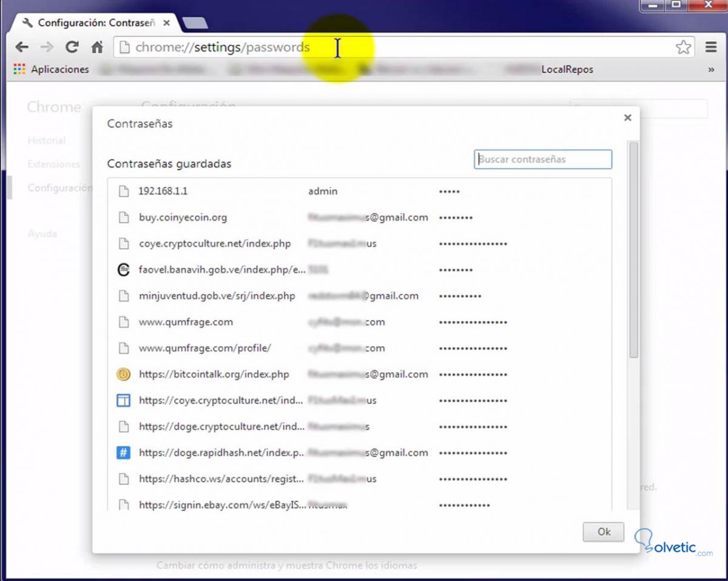Open Historial in the Chrome settings sidebar

[x=46, y=140]
